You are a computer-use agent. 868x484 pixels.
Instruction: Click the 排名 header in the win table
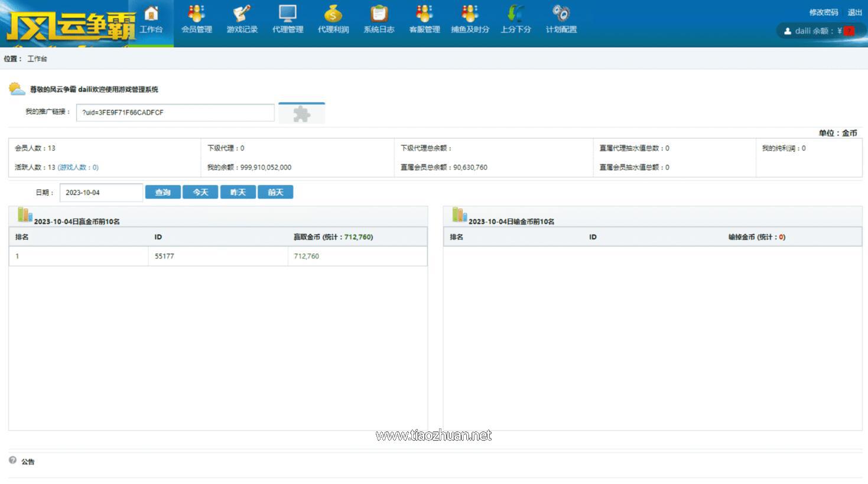click(22, 237)
